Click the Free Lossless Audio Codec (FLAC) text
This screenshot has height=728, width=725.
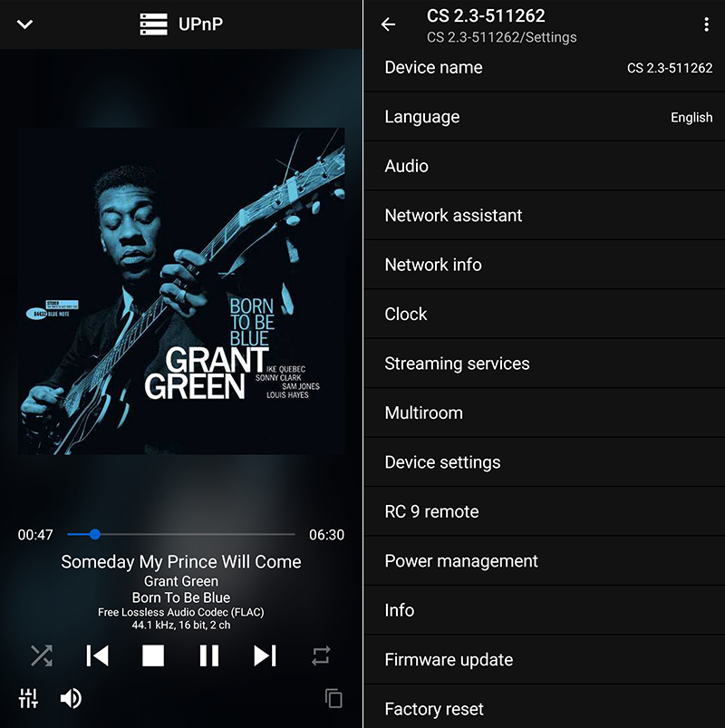coord(181,612)
